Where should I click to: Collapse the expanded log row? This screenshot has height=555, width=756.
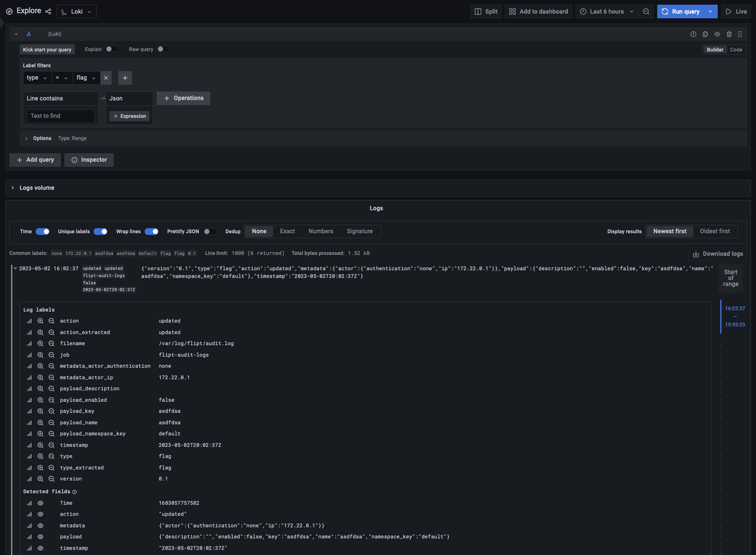pos(15,269)
